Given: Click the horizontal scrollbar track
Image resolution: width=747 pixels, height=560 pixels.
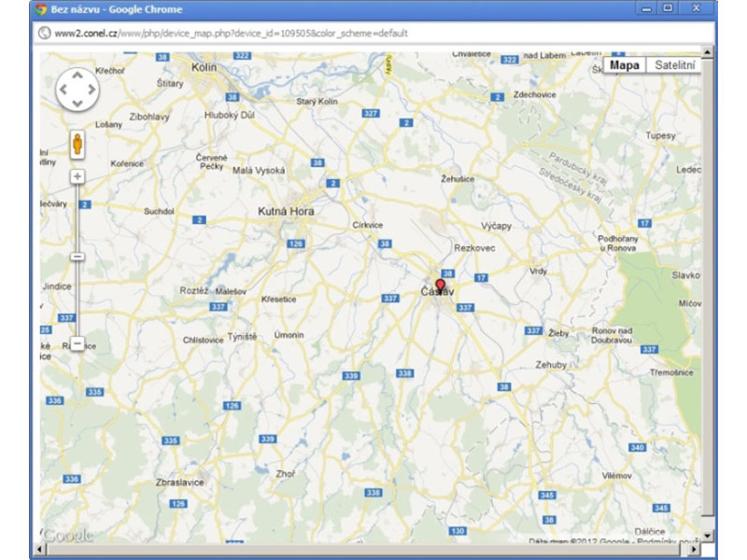Looking at the screenshot, I should pos(367,549).
